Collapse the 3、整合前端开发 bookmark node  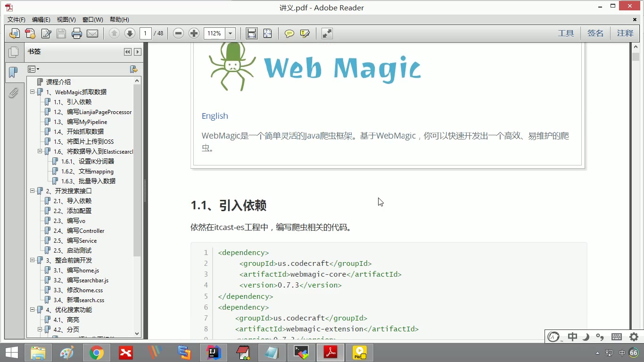point(33,260)
